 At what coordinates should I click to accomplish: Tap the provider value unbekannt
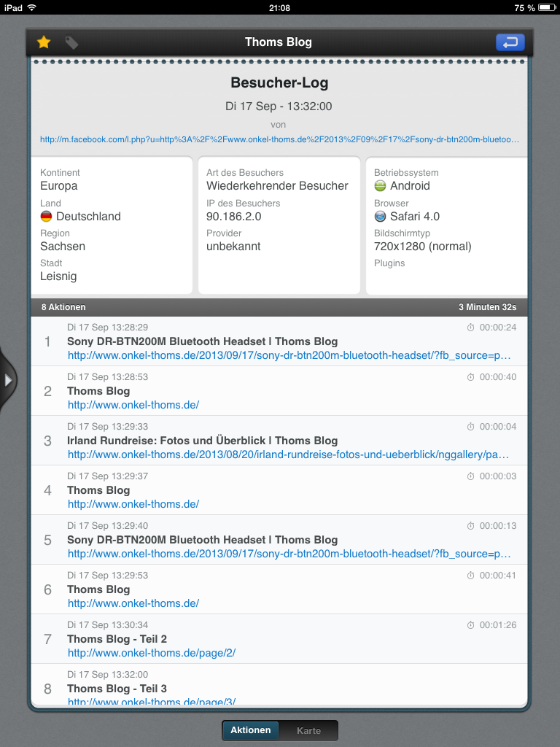233,247
